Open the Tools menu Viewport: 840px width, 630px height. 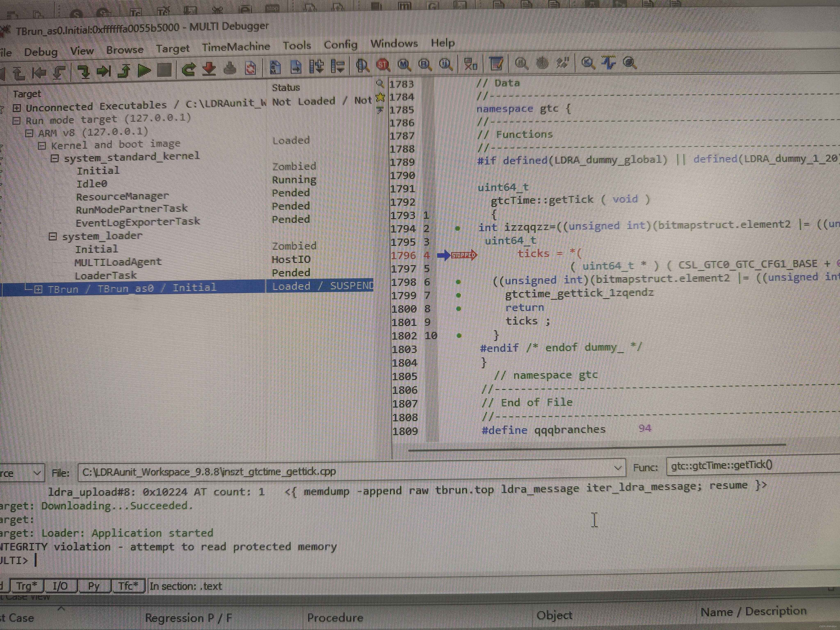(x=297, y=46)
